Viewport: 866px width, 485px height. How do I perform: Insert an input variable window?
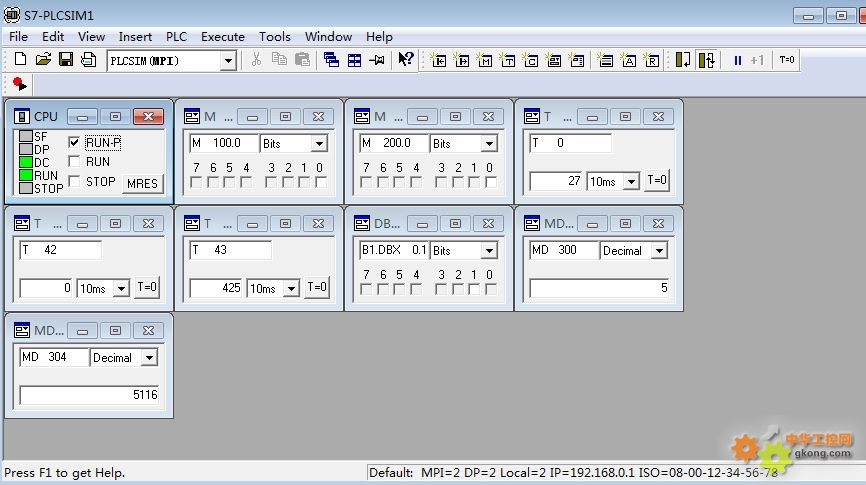click(x=439, y=60)
